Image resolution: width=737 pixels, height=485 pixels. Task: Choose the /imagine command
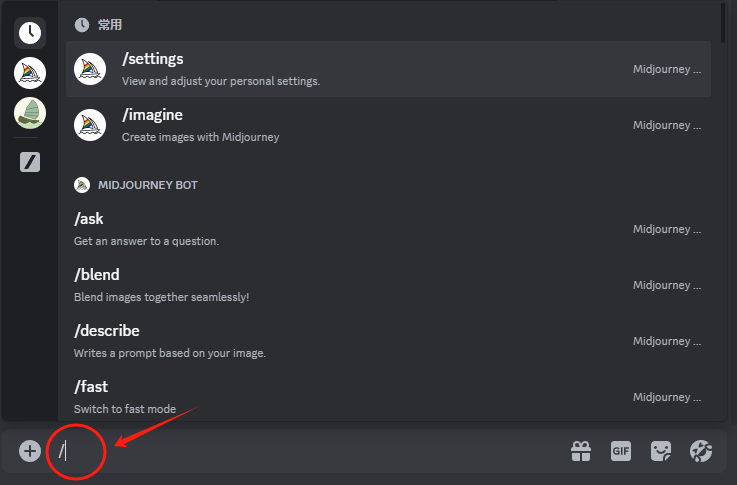pos(388,125)
